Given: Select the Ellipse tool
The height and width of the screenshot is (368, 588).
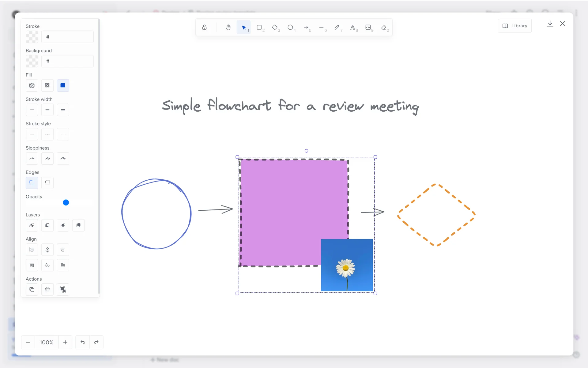Looking at the screenshot, I should click(x=290, y=28).
